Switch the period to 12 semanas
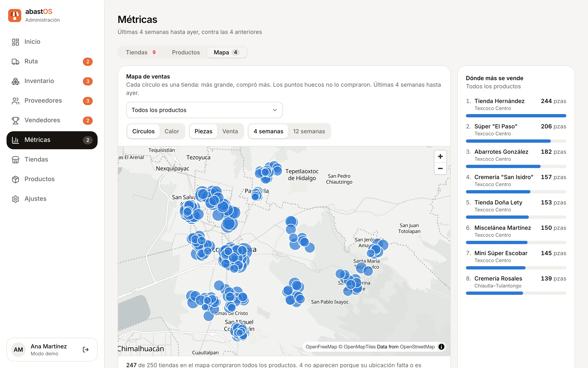 pyautogui.click(x=309, y=131)
